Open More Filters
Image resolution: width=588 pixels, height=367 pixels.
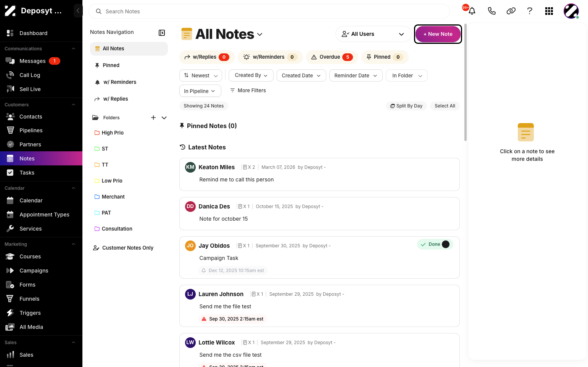click(x=248, y=90)
